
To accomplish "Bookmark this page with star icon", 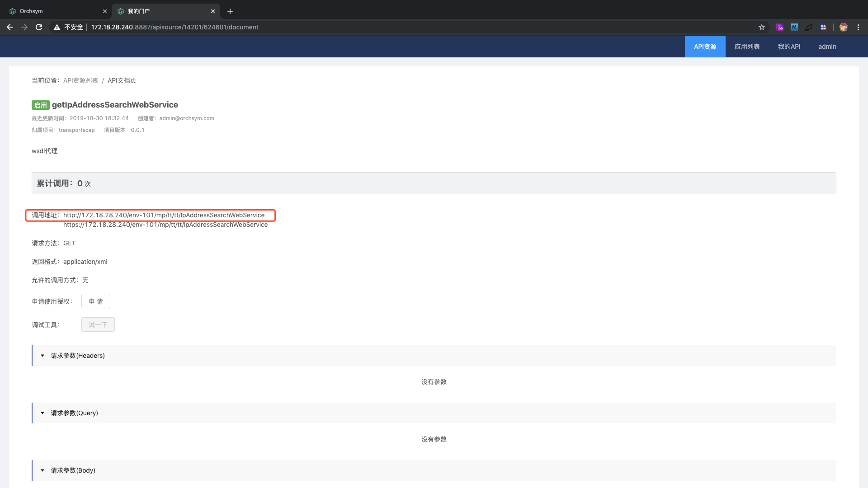I will pos(762,27).
